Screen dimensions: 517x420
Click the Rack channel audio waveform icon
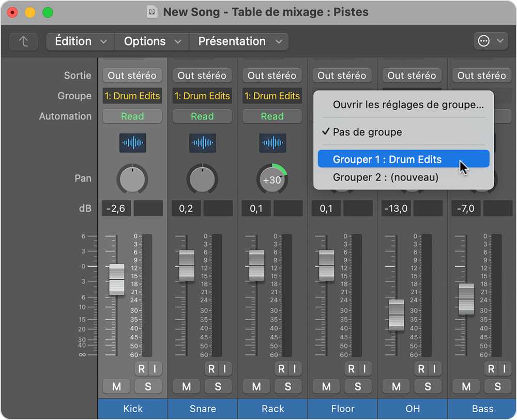point(272,142)
